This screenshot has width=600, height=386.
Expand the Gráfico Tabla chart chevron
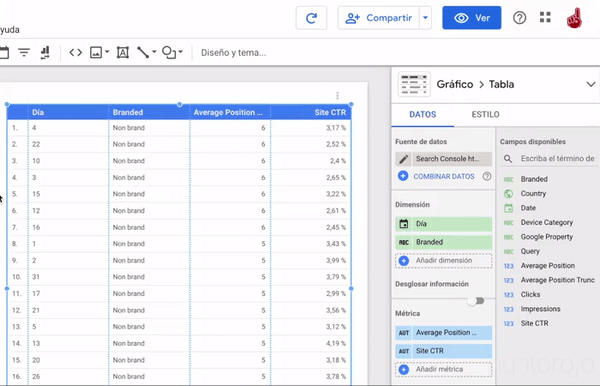pyautogui.click(x=590, y=84)
